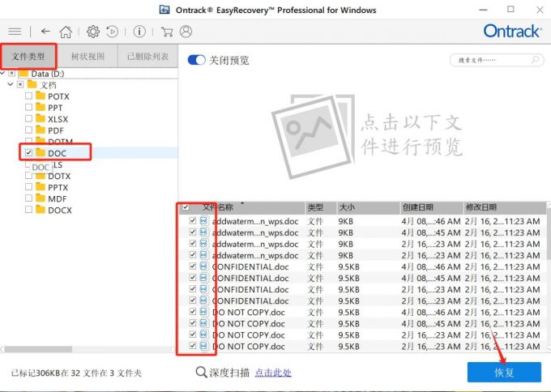Collapse the 文档 folder tree node
Image resolution: width=551 pixels, height=392 pixels.
click(x=11, y=84)
